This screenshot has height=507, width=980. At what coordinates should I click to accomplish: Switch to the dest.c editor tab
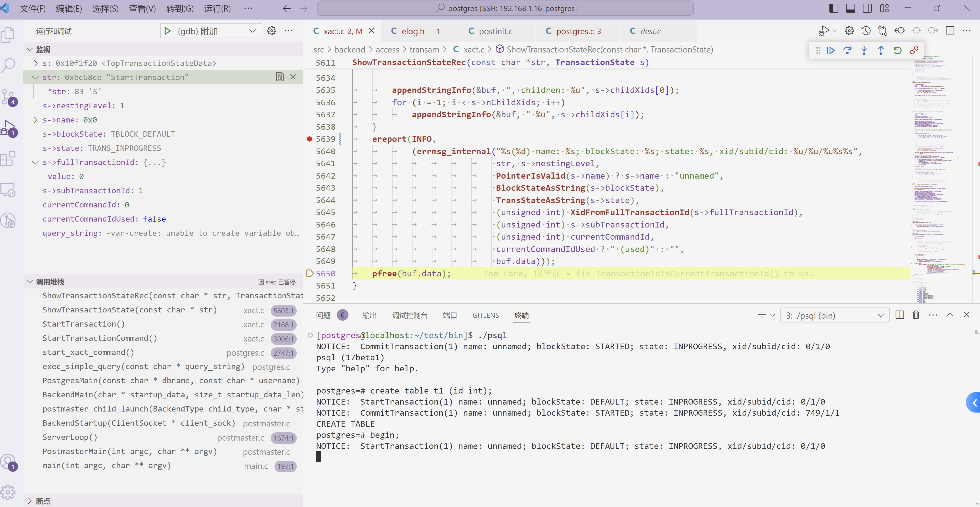point(658,31)
